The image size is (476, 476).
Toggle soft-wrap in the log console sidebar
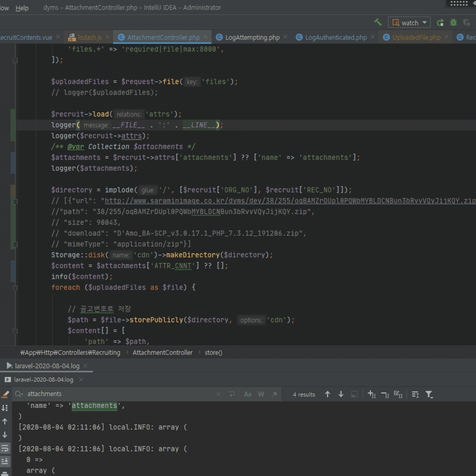(x=5, y=448)
